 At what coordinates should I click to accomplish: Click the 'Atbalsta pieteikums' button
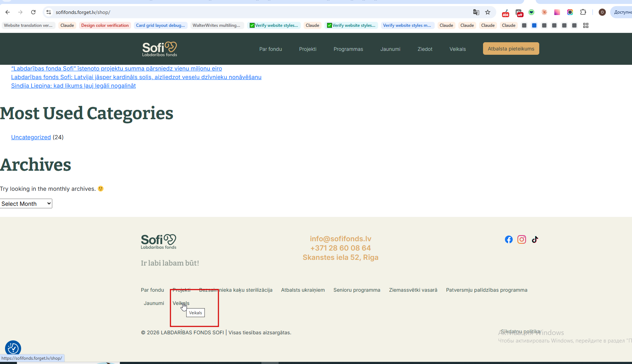(511, 49)
